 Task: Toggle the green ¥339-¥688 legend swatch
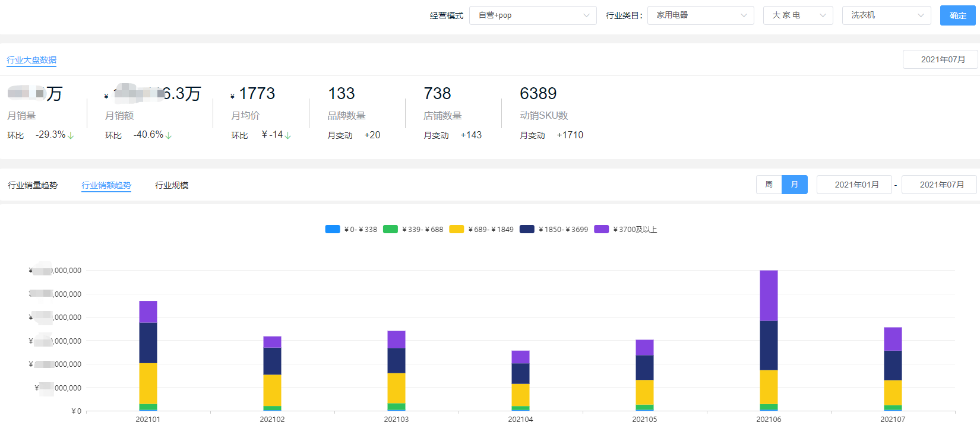pos(390,229)
